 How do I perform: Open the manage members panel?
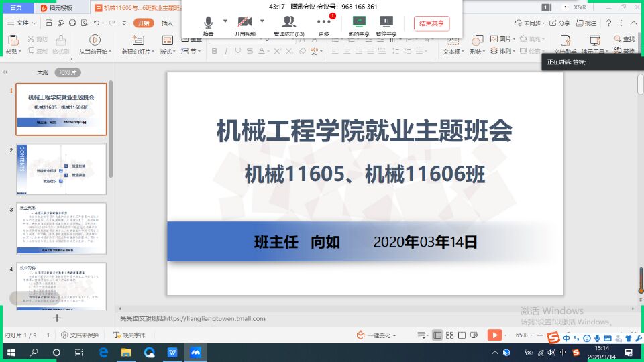(288, 24)
